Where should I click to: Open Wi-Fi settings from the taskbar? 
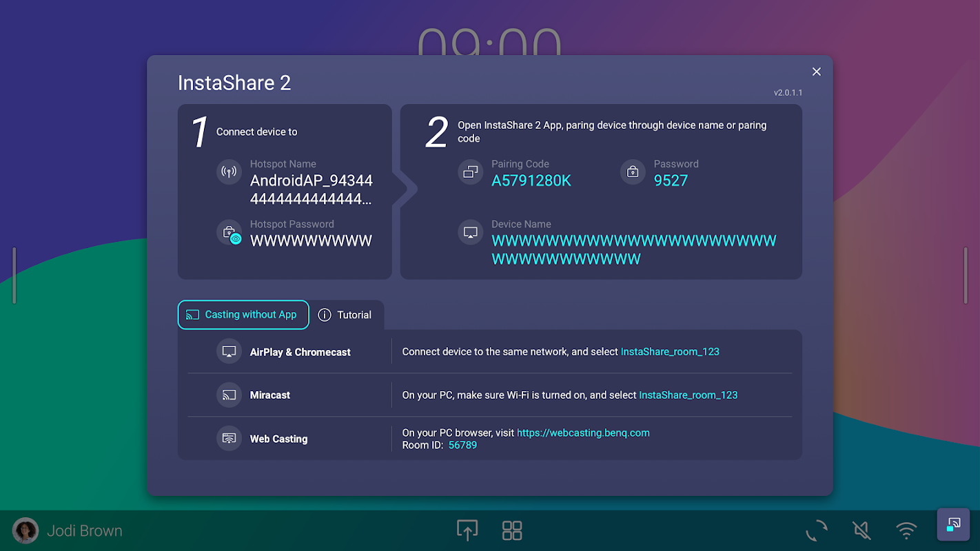[x=906, y=530]
